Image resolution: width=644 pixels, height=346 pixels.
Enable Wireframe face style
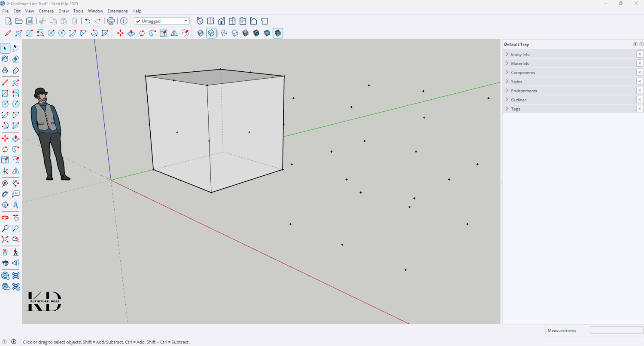[x=224, y=33]
